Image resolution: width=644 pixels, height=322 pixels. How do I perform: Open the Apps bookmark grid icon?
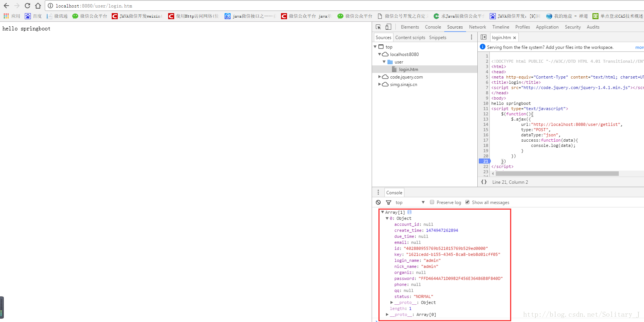click(6, 16)
